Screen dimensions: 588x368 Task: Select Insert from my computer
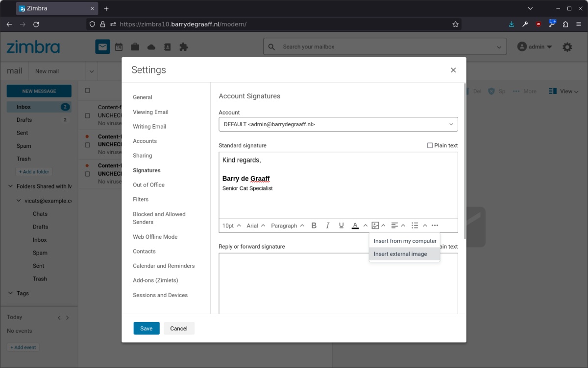click(405, 241)
